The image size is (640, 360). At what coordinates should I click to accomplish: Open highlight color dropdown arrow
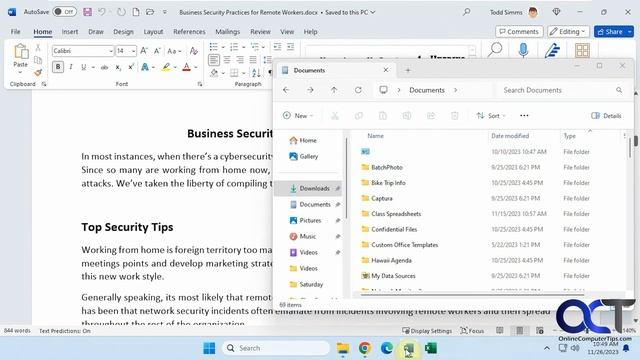[176, 67]
